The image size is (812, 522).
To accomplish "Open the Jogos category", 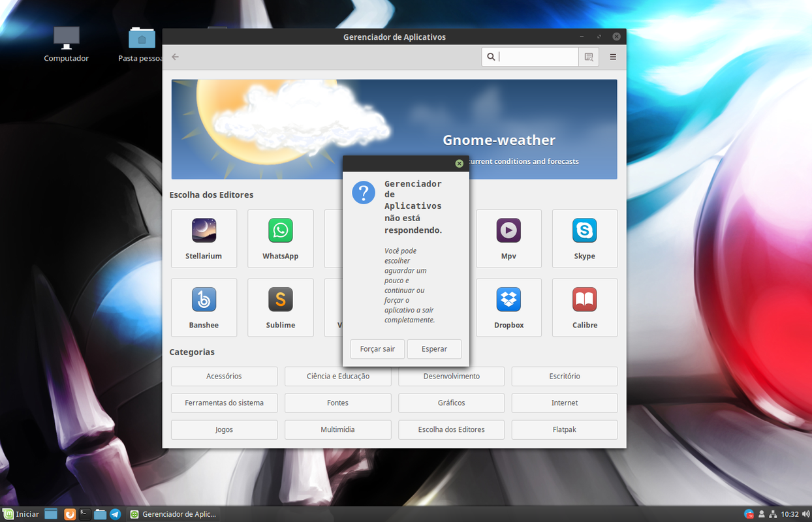I will 224,430.
